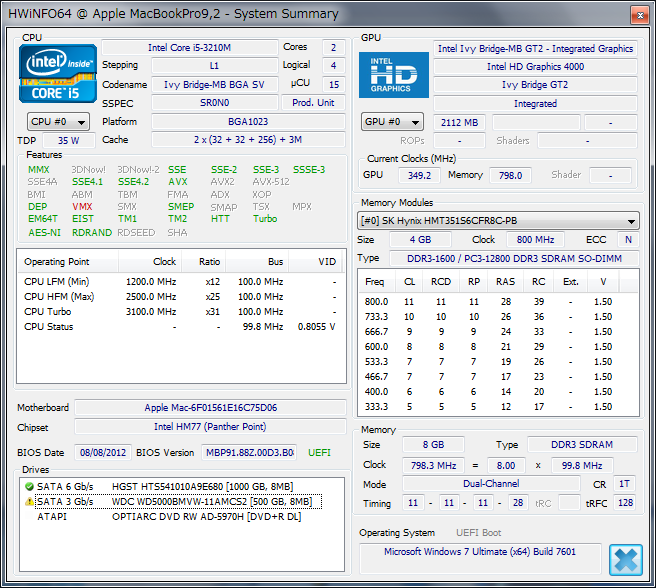
Task: Expand the SK Hynix memory module dropdown
Action: (x=498, y=221)
